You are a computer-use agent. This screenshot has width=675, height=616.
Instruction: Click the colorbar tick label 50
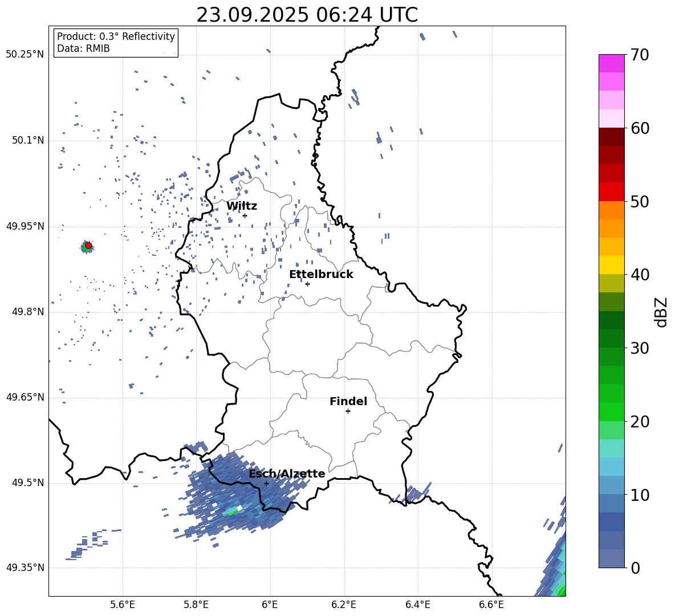click(x=639, y=202)
